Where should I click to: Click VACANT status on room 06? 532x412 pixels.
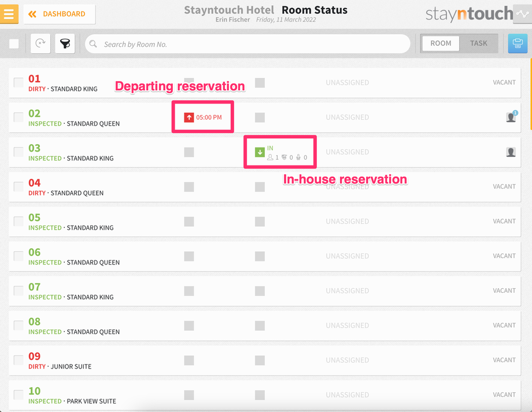(x=504, y=256)
